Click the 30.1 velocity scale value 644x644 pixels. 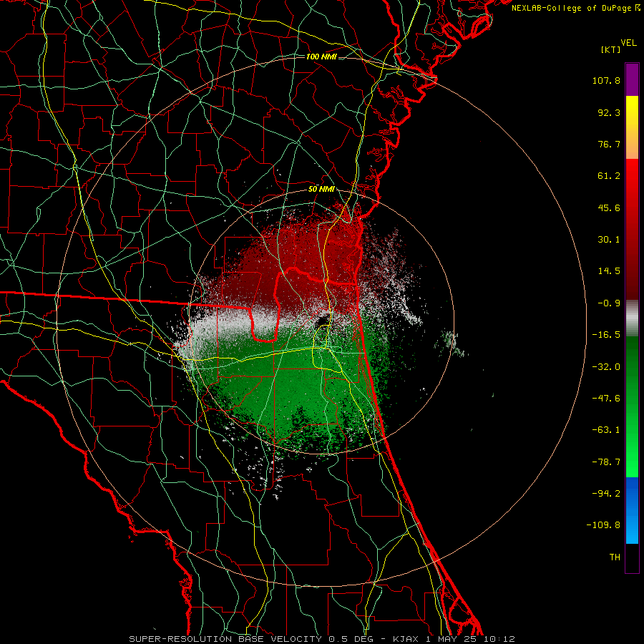click(609, 240)
